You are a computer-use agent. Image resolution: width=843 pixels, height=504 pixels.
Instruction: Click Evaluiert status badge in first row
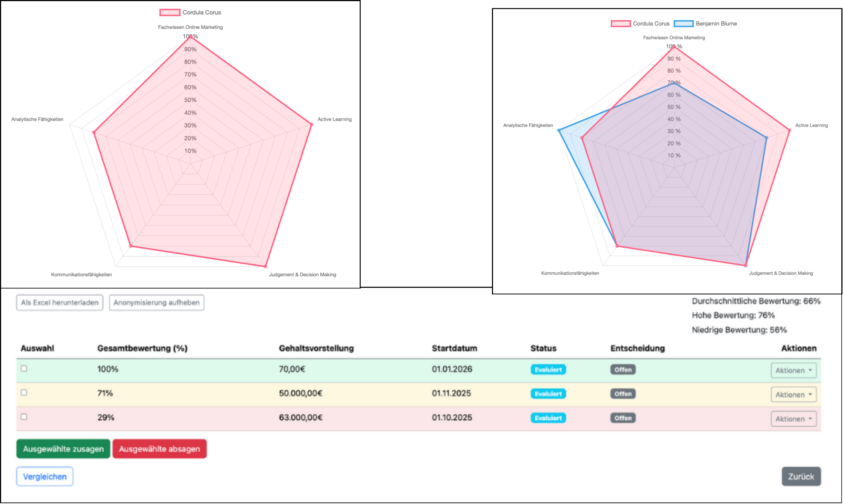click(548, 370)
